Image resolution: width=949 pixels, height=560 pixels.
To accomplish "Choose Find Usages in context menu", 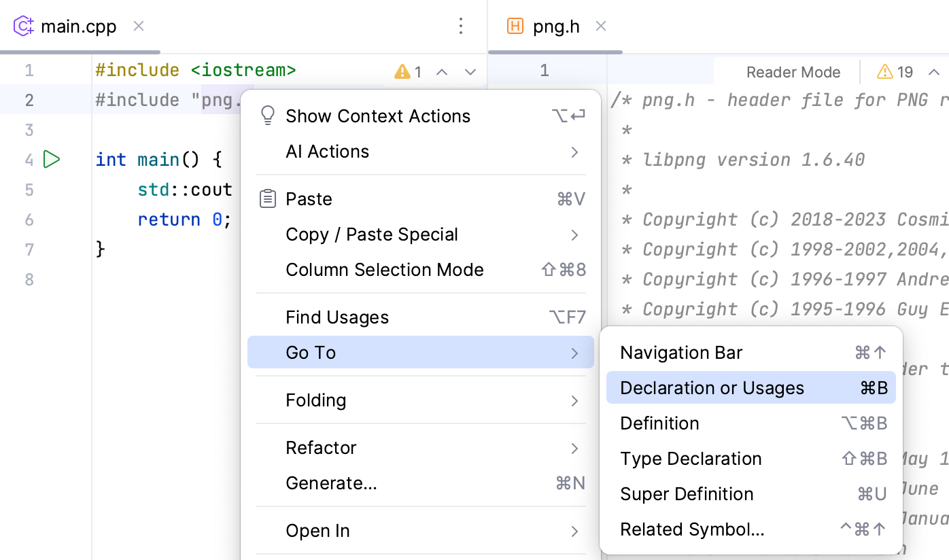I will coord(337,317).
